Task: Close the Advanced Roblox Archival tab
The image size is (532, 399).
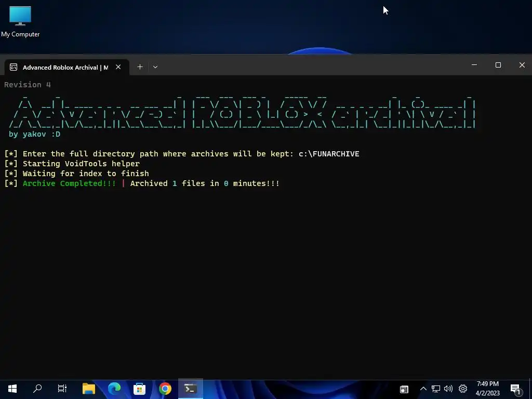Action: [118, 67]
